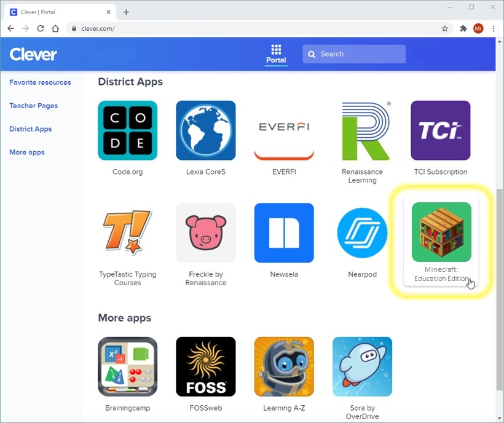Click the FOSSweb app label
The width and height of the screenshot is (504, 423).
coord(206,408)
